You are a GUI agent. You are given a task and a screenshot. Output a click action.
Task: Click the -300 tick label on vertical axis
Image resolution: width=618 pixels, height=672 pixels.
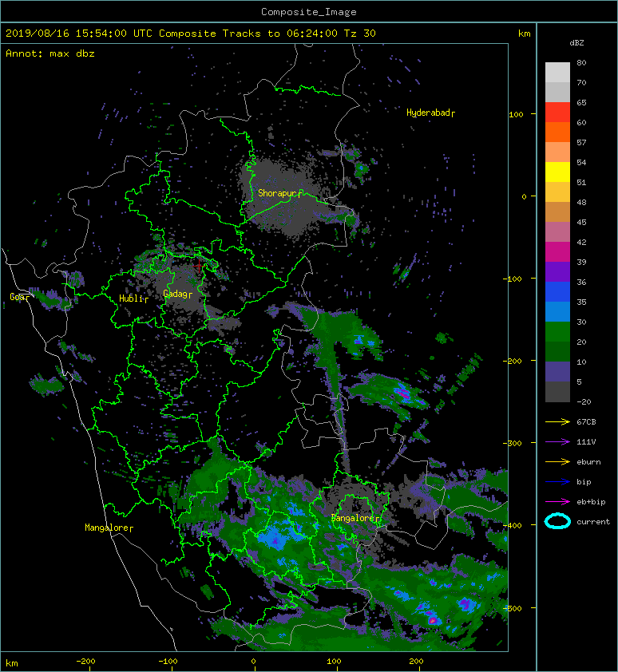click(x=512, y=443)
